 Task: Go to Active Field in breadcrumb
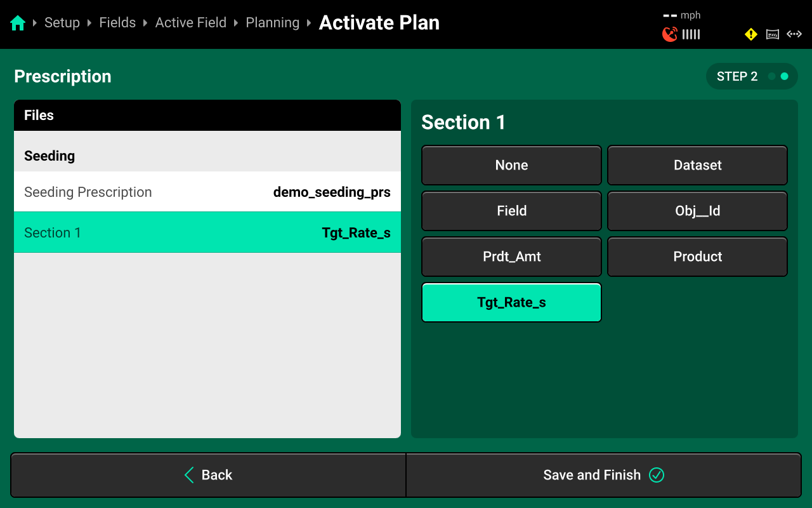click(x=190, y=23)
